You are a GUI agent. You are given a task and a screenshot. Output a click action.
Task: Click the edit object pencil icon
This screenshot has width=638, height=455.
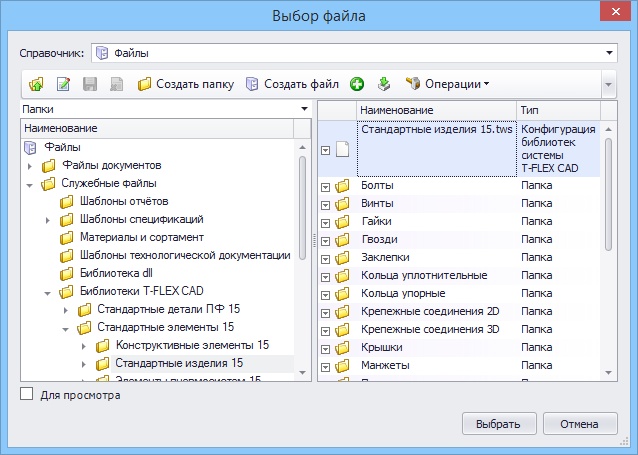63,84
